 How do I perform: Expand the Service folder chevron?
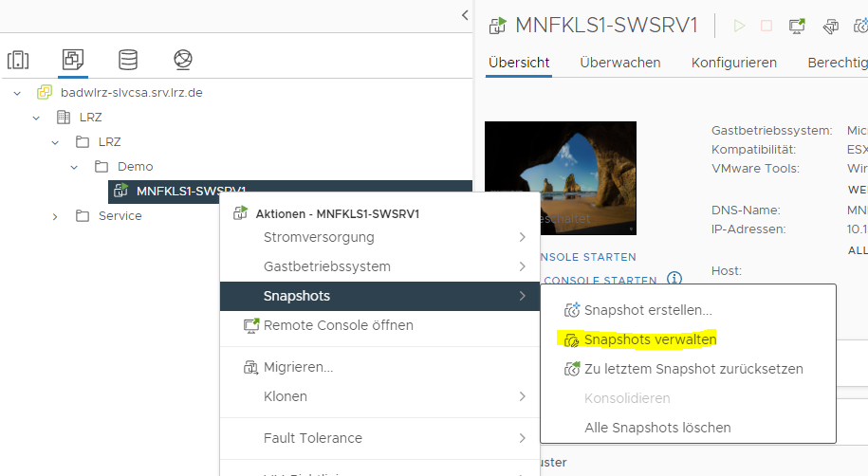[x=56, y=216]
